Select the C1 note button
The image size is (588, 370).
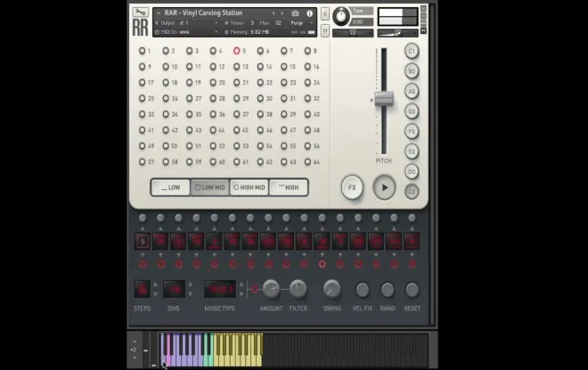click(x=412, y=51)
